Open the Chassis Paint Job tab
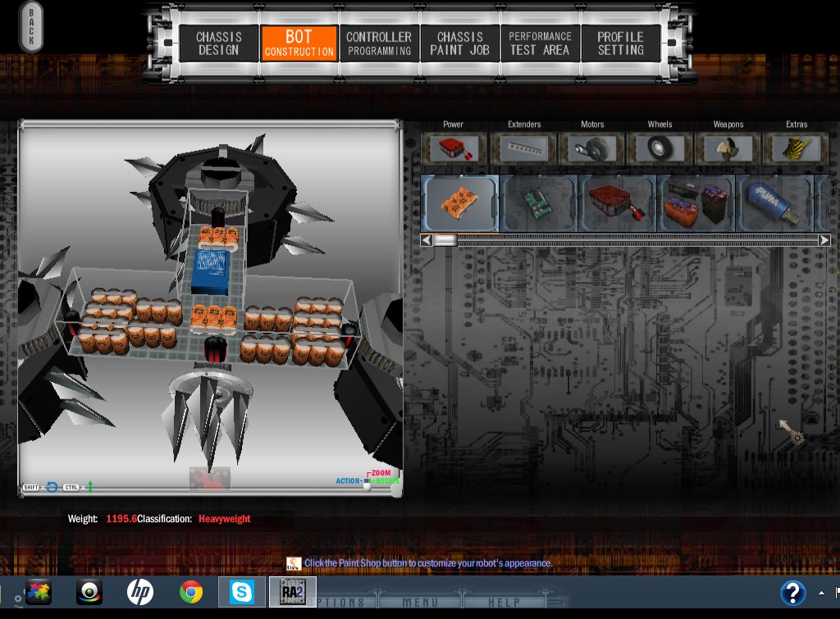Viewport: 840px width, 619px height. click(459, 43)
